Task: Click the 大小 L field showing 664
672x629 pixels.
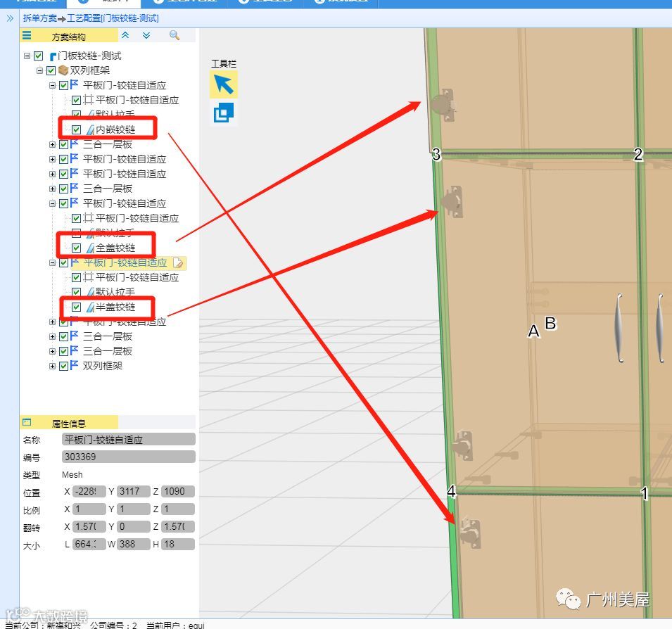Action: [89, 544]
